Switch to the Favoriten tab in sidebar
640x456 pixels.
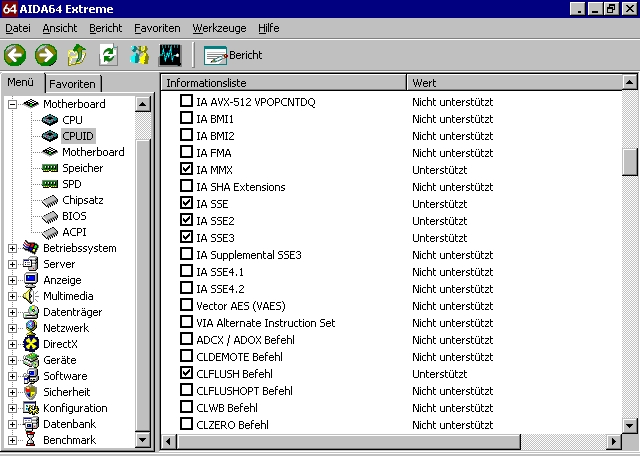tap(73, 84)
